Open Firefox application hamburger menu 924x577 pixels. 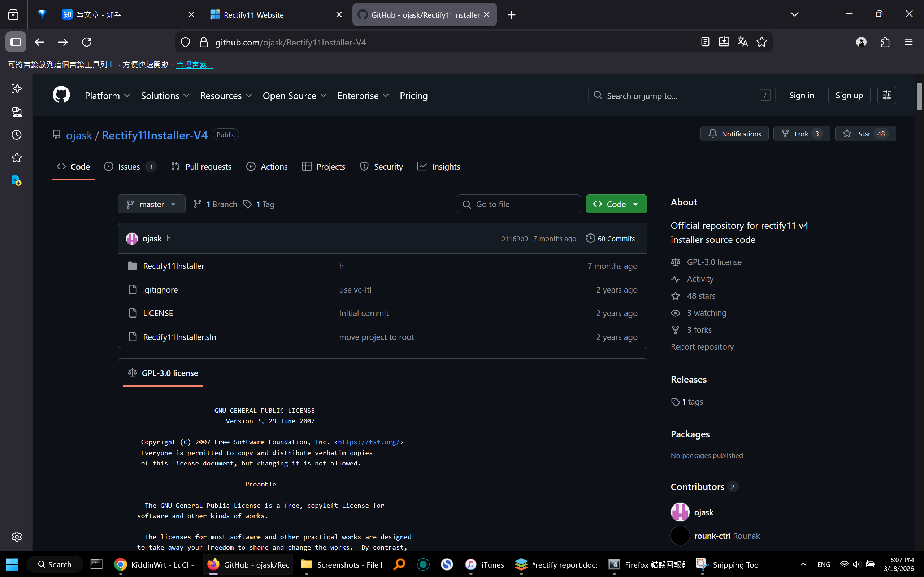908,42
